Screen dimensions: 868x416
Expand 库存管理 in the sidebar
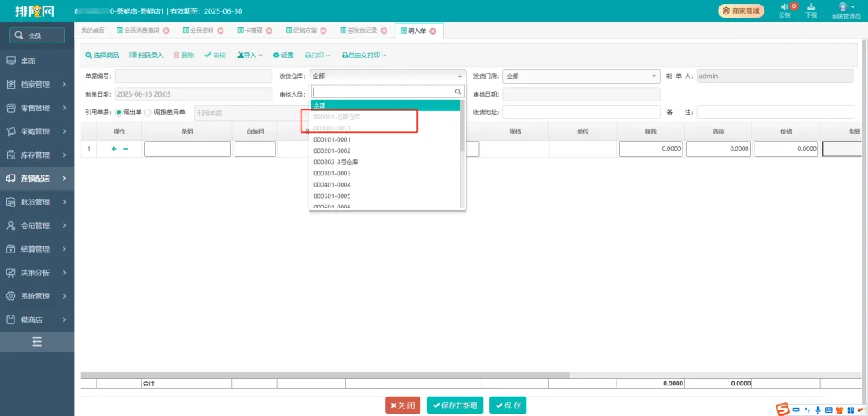(37, 154)
